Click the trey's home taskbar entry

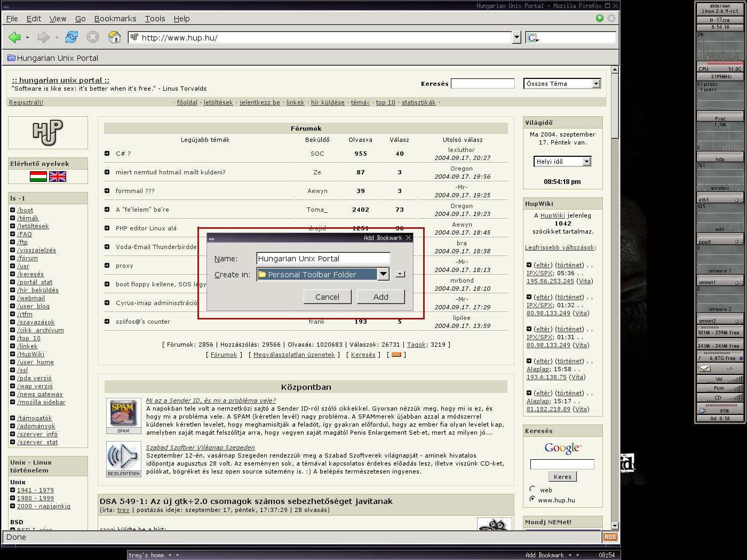(147, 555)
